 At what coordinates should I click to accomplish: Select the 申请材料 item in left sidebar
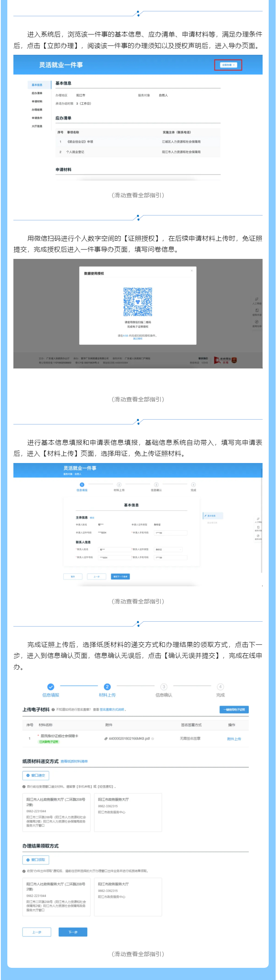click(37, 101)
